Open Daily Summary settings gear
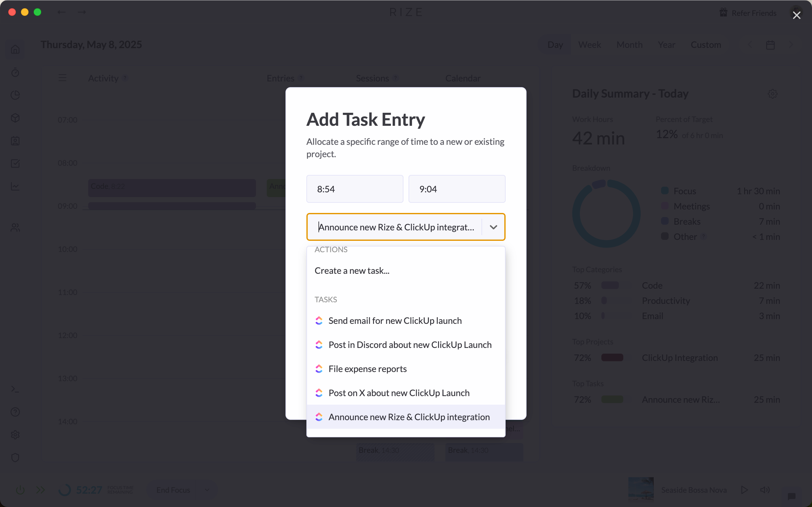Image resolution: width=812 pixels, height=507 pixels. (x=772, y=94)
